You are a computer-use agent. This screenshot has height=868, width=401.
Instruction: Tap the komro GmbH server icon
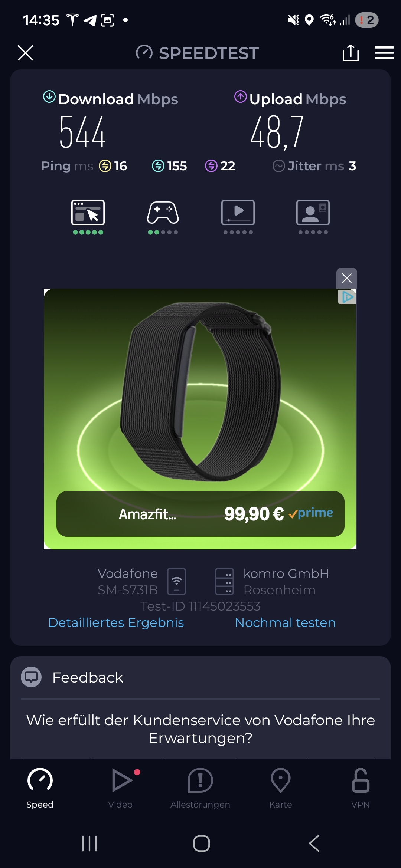pos(224,581)
